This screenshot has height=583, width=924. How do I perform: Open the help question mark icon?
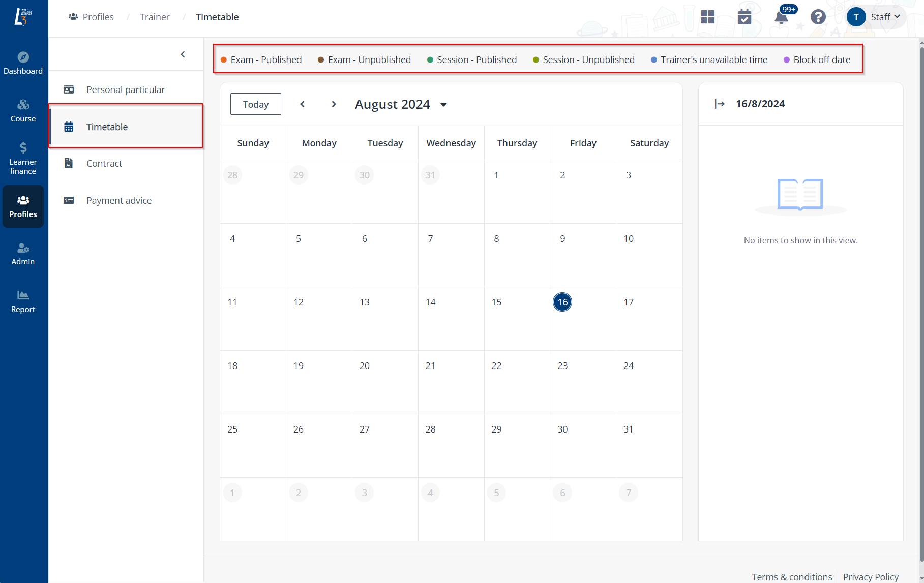click(x=818, y=17)
